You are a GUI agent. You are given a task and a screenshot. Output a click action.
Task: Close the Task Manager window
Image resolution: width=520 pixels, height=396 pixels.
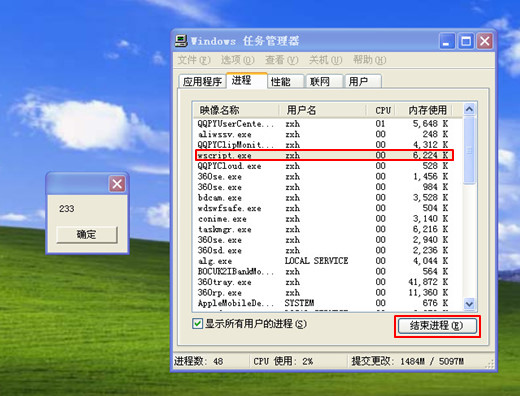pyautogui.click(x=485, y=41)
